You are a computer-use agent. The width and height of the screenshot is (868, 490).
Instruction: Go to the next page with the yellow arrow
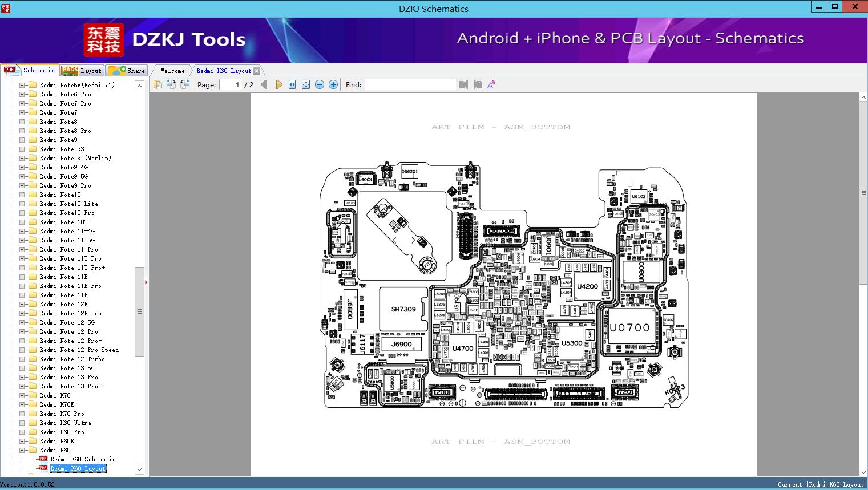coord(278,84)
